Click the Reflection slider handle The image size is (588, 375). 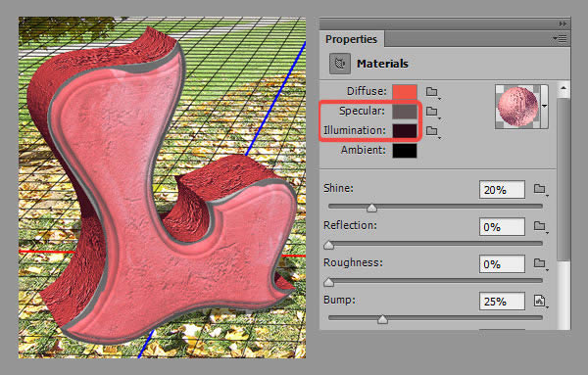point(329,245)
